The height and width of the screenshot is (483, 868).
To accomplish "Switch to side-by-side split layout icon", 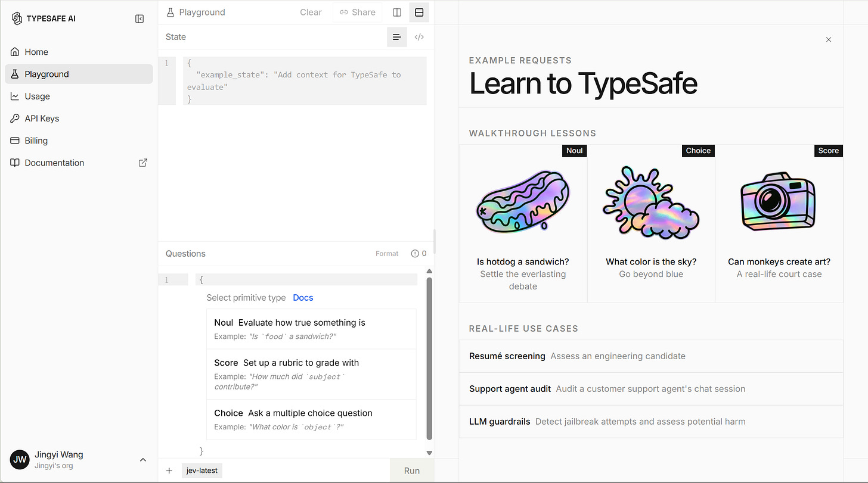I will click(x=397, y=13).
